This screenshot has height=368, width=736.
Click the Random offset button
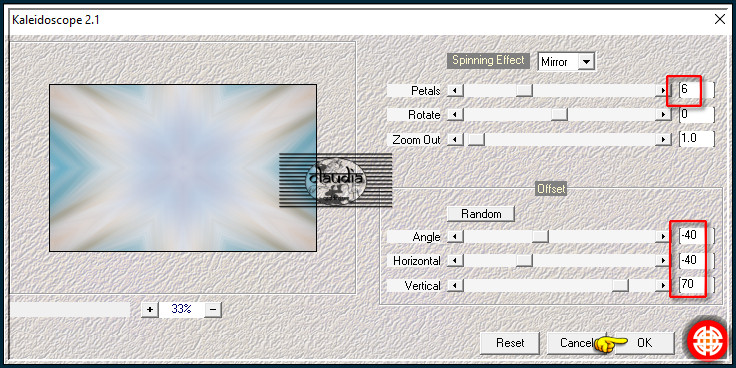pyautogui.click(x=481, y=214)
